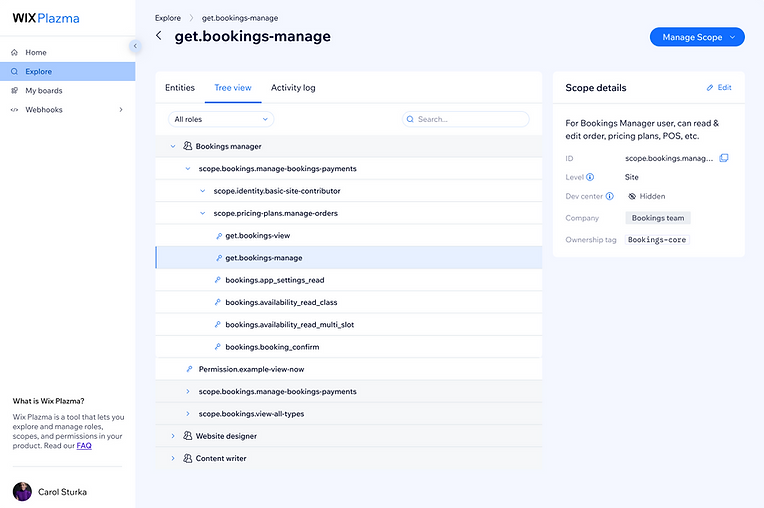Viewport: 764px width, 508px height.
Task: Click the info icon next to Level
Action: point(590,177)
